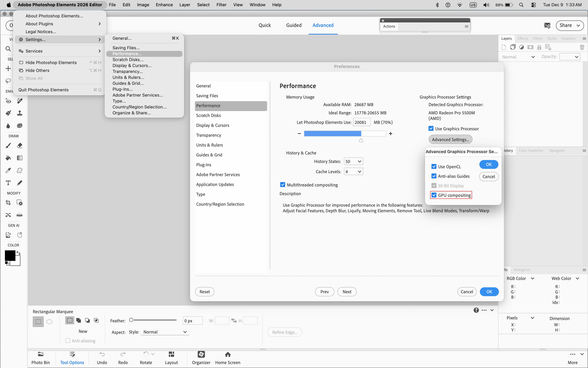The width and height of the screenshot is (588, 368).
Task: Open the Enhance menu
Action: click(x=164, y=5)
